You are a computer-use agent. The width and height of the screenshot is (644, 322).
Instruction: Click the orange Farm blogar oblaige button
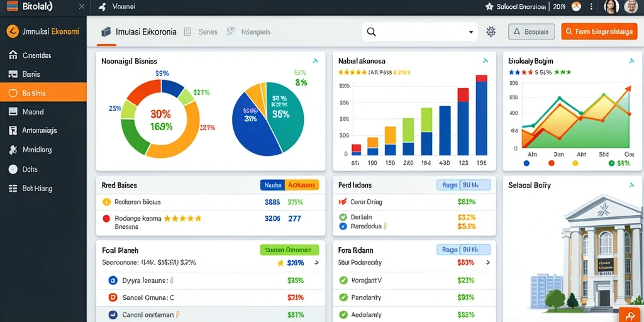point(599,31)
